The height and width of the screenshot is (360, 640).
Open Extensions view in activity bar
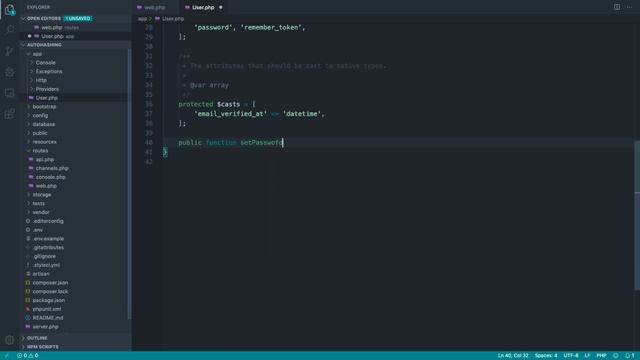click(x=9, y=113)
